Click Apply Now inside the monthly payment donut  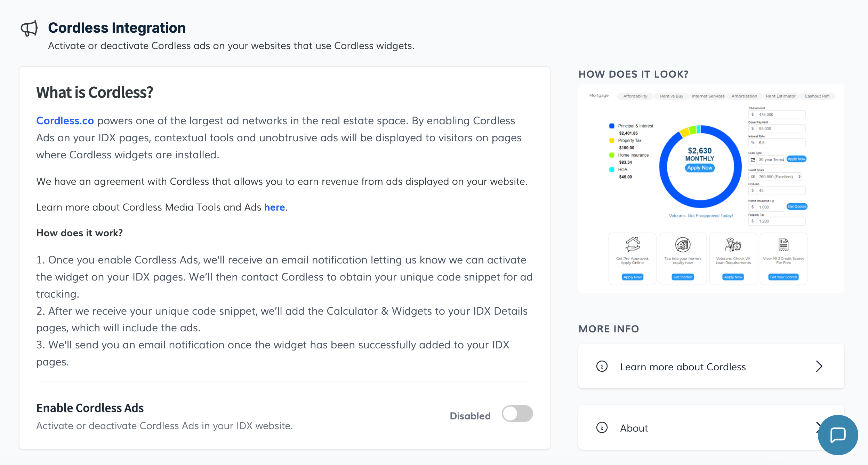click(x=700, y=168)
